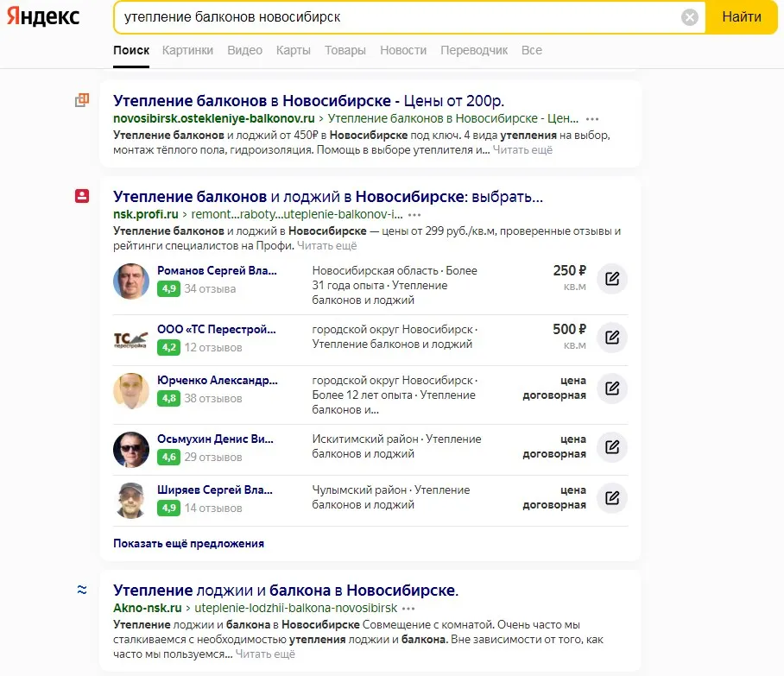Focus the search field with утепление балконов новосибирск
The width and height of the screenshot is (784, 676).
[x=400, y=17]
